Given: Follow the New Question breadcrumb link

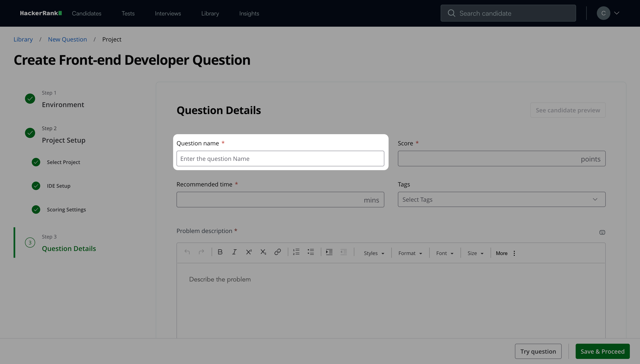Looking at the screenshot, I should (x=68, y=40).
